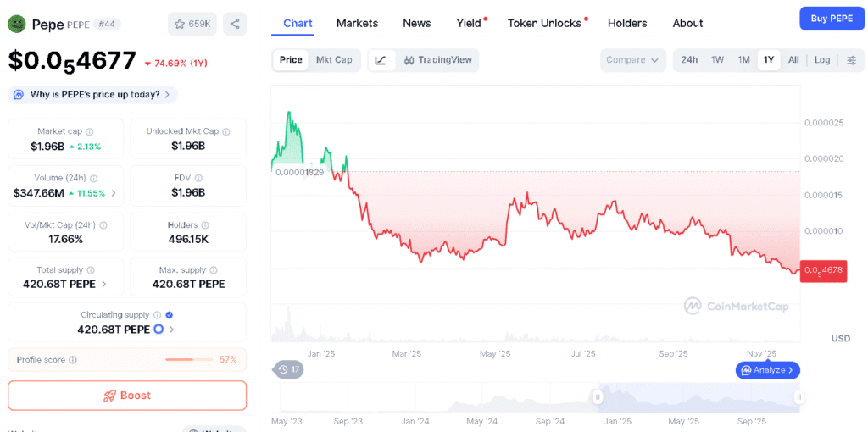Click the 420.68T PEPE Max. supply value
868x432 pixels.
tap(188, 285)
